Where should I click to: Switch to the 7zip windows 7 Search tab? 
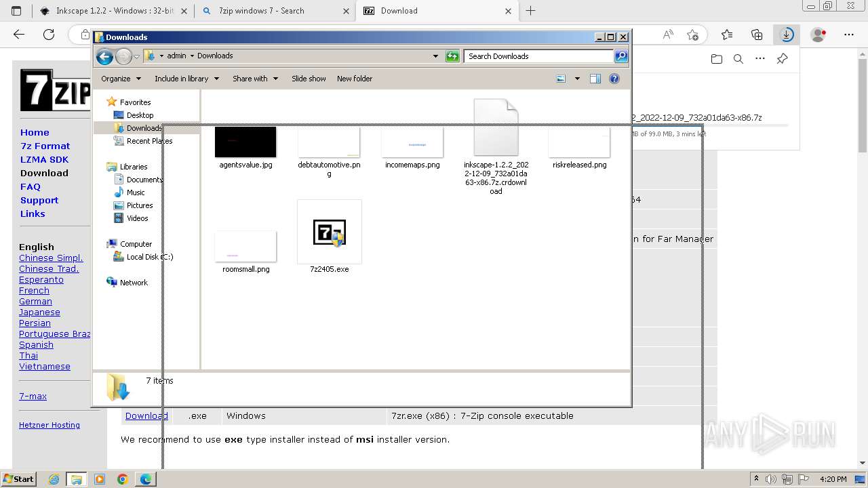pyautogui.click(x=275, y=11)
